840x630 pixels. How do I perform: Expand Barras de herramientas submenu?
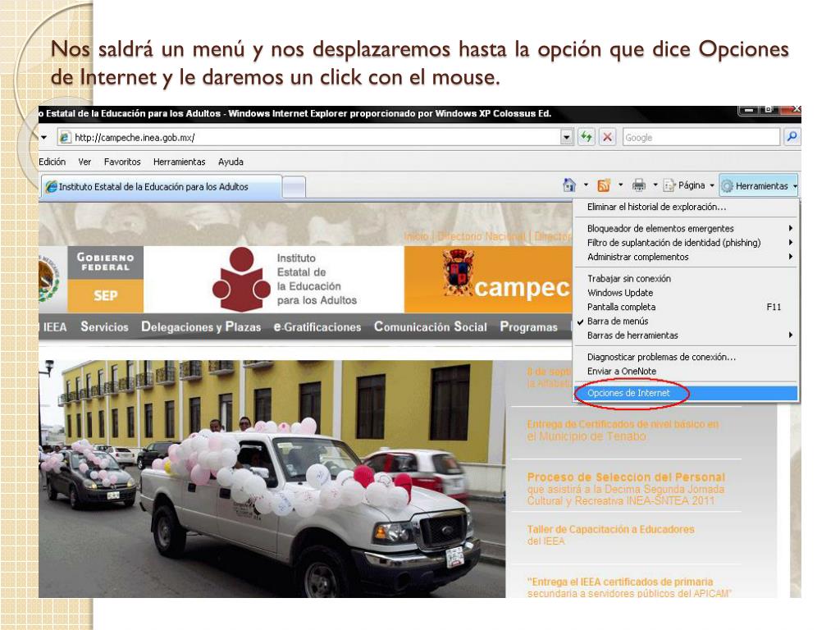click(685, 336)
